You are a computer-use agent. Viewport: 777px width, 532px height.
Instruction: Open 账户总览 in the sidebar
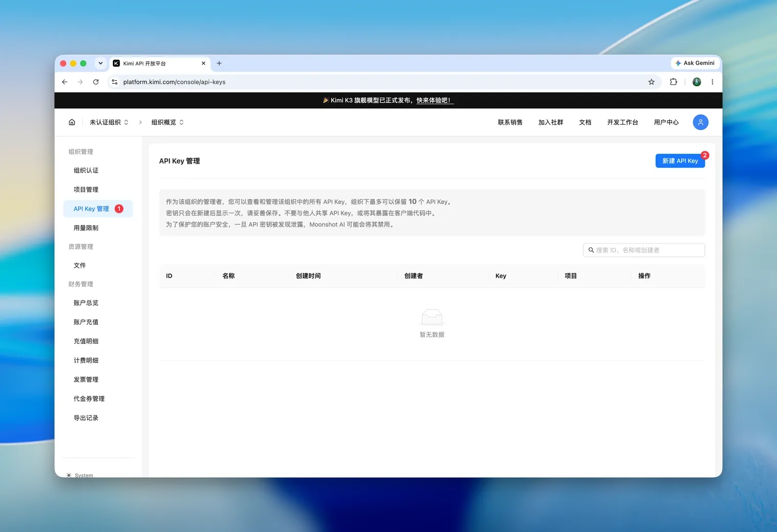click(x=98, y=303)
